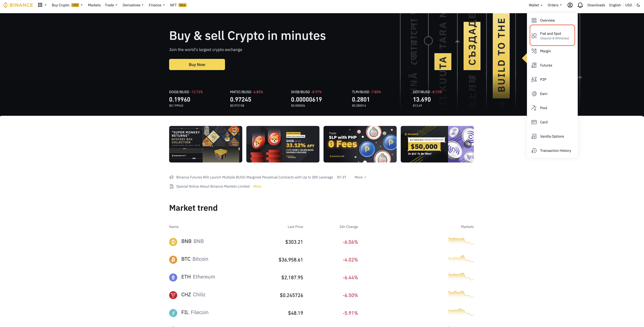The image size is (644, 327).
Task: Click the SHIB staking promo banner
Action: [x=283, y=144]
